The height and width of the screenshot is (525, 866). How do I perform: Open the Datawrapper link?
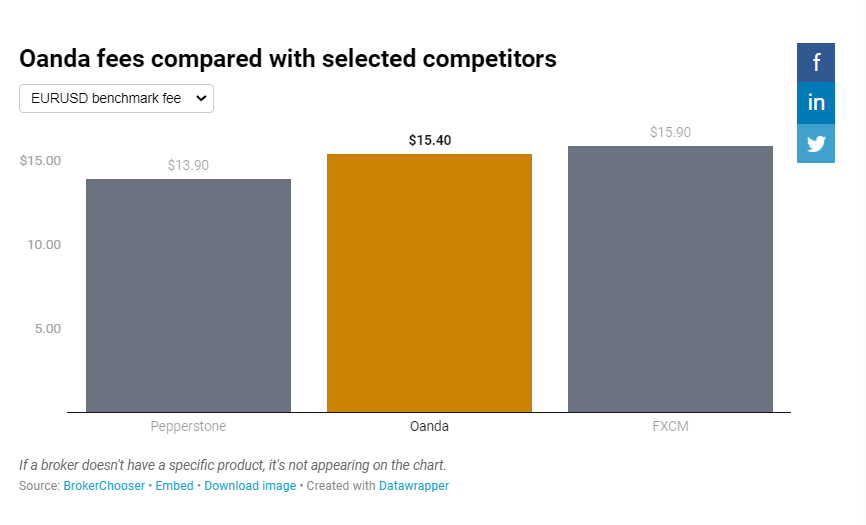click(x=414, y=486)
